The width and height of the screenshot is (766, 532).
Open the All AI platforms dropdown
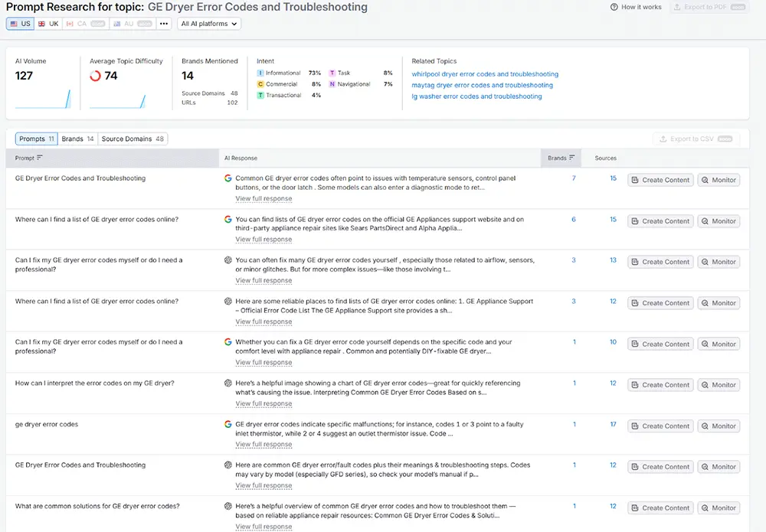[x=208, y=24]
